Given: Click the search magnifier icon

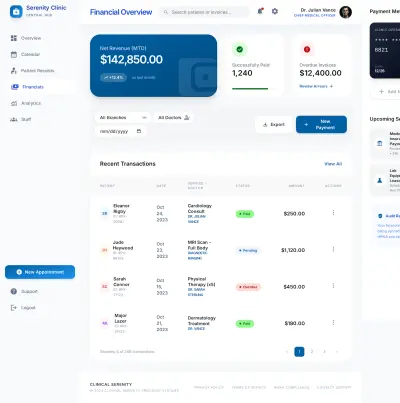Looking at the screenshot, I should coord(166,12).
